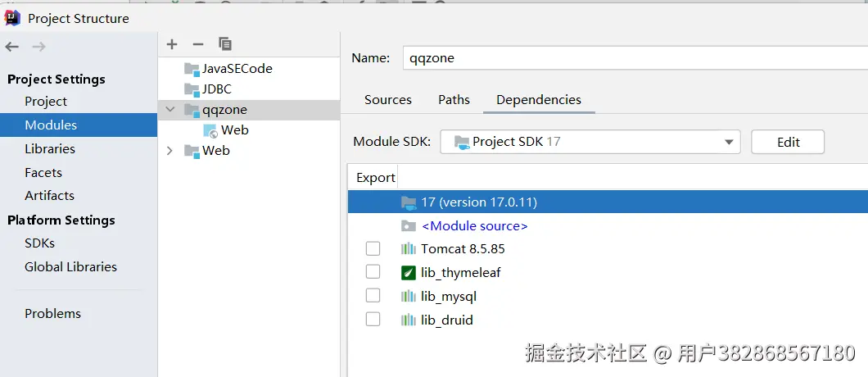Select the JavaSECode module folder icon
This screenshot has width=868, height=377.
pyautogui.click(x=192, y=69)
